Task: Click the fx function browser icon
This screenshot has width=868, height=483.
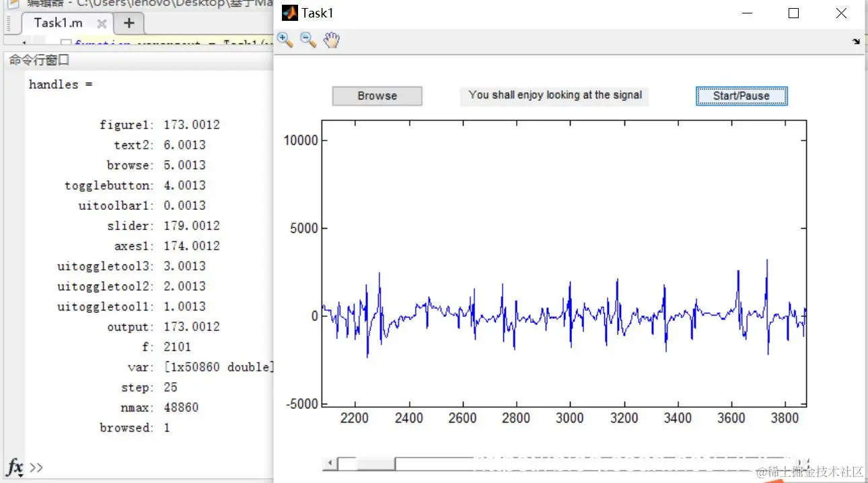Action: click(15, 467)
